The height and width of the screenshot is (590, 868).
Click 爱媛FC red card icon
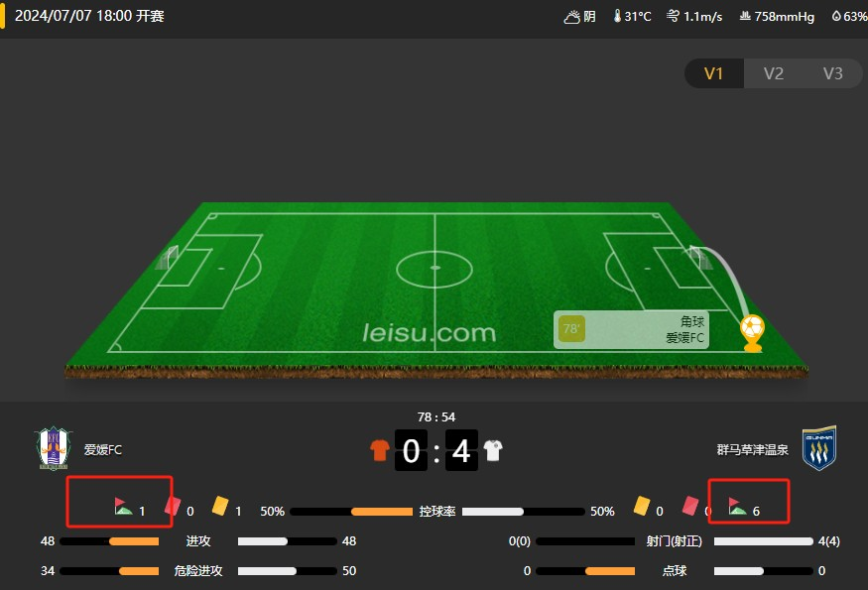coord(173,506)
